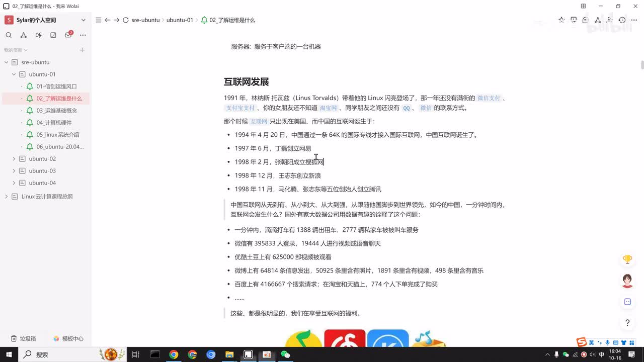Expand Sylar的个人空间 workspace dropdown
Viewport: 644px width, 362px height.
(x=84, y=20)
